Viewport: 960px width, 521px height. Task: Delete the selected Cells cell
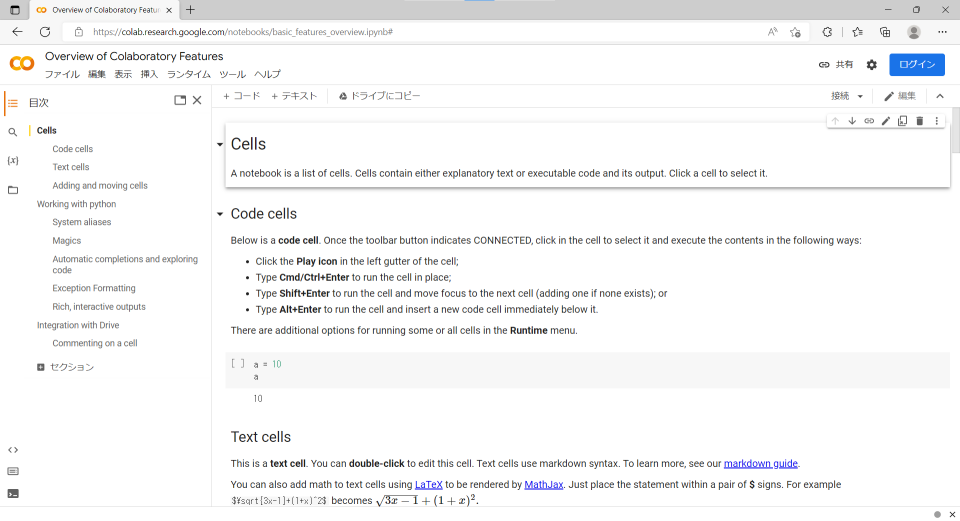coord(920,121)
